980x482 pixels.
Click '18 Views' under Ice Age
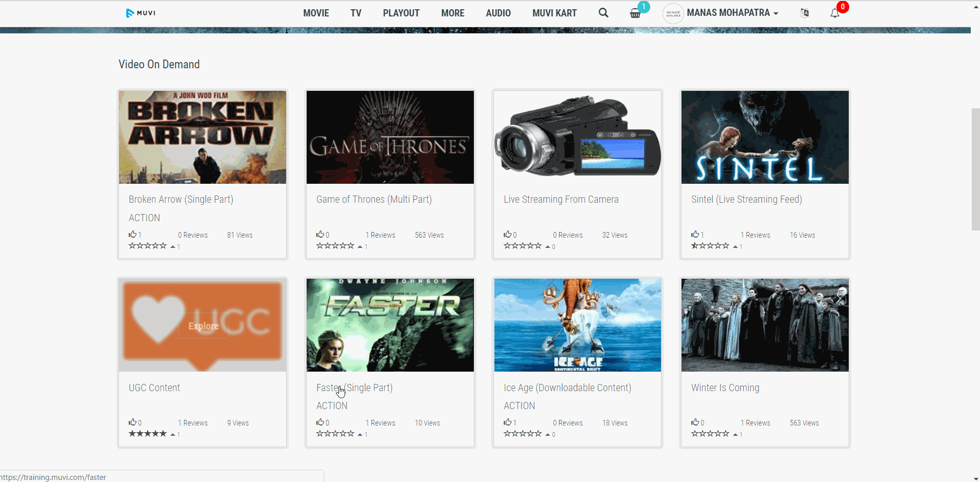point(615,423)
